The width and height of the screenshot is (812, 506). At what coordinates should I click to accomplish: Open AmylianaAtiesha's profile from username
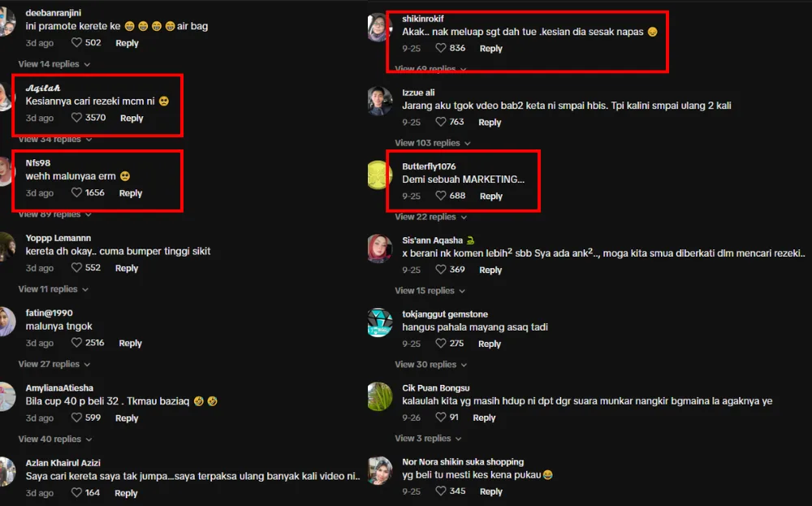59,388
